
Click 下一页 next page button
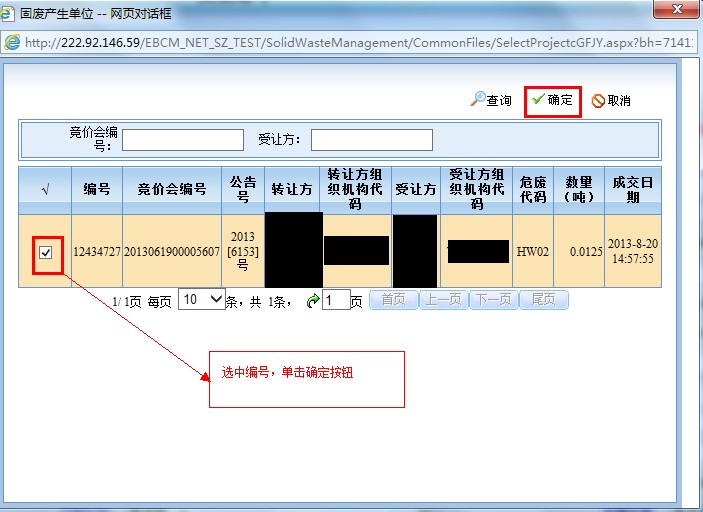494,300
